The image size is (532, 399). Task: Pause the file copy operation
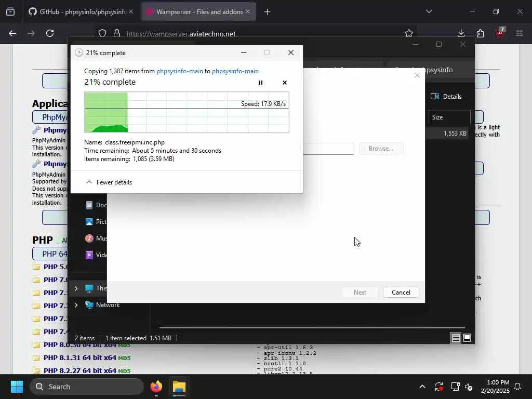click(260, 83)
